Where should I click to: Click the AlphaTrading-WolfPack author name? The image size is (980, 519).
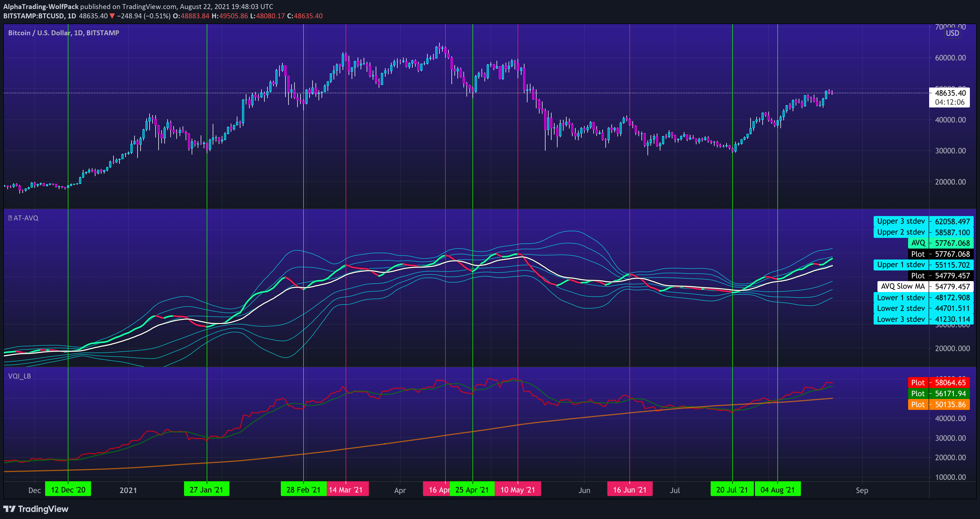point(41,7)
